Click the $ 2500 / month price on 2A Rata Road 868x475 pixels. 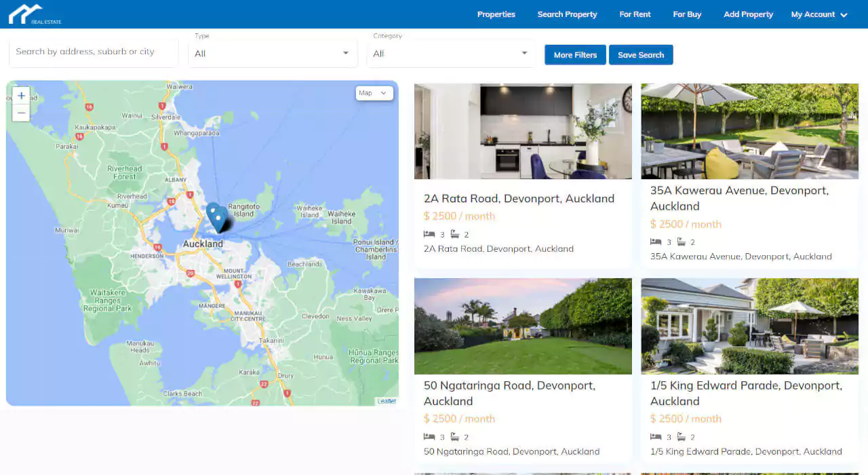(x=459, y=216)
